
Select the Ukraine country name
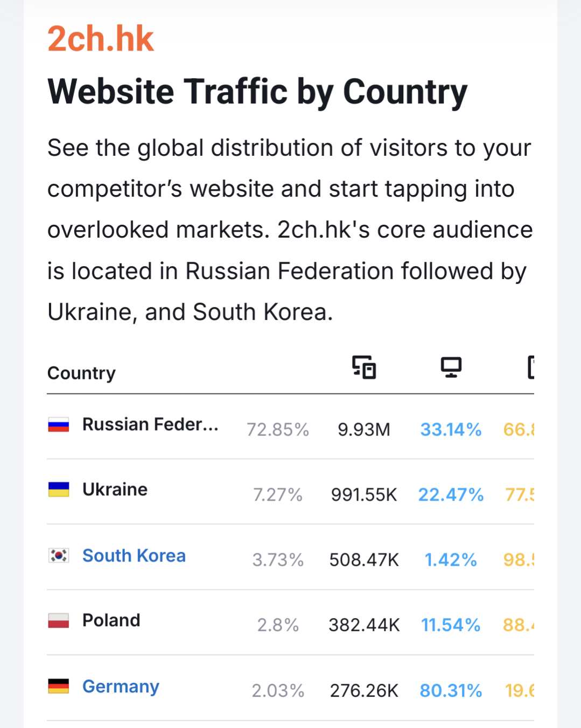[115, 489]
